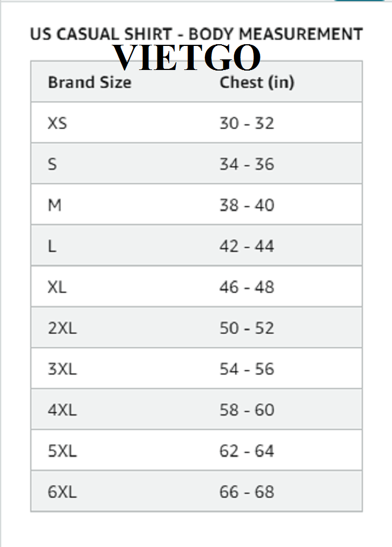This screenshot has height=547, width=392.
Task: Click the 2XL size cell
Action: pos(62,328)
